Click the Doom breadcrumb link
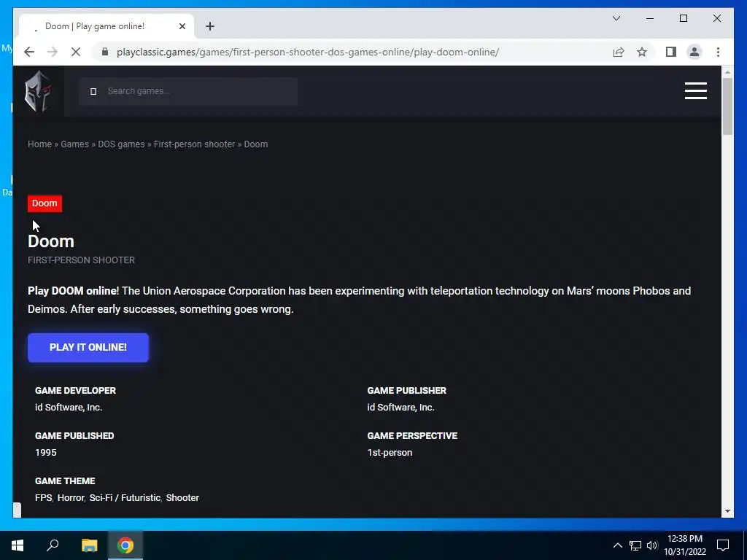Viewport: 747px width, 560px height. tap(256, 144)
